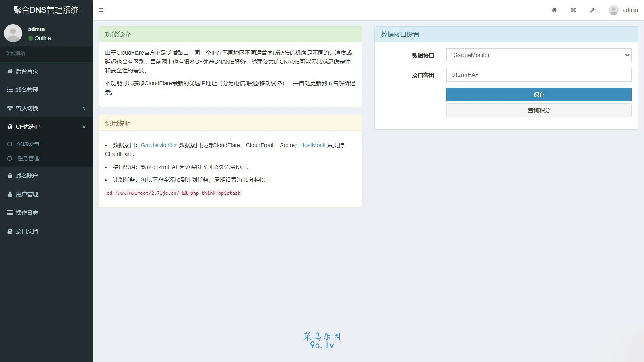The height and width of the screenshot is (362, 644).
Task: Open 用户管理 in the sidebar
Action: tap(27, 194)
